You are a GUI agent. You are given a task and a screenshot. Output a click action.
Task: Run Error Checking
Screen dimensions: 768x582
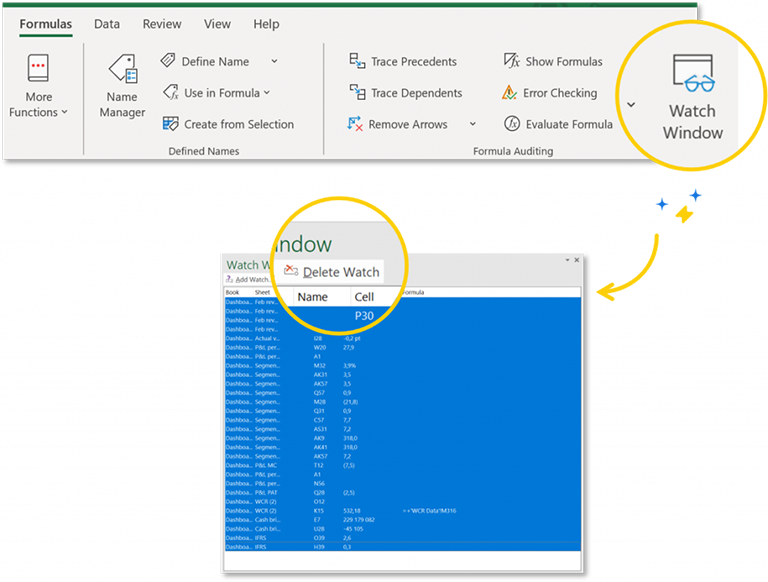click(x=550, y=93)
